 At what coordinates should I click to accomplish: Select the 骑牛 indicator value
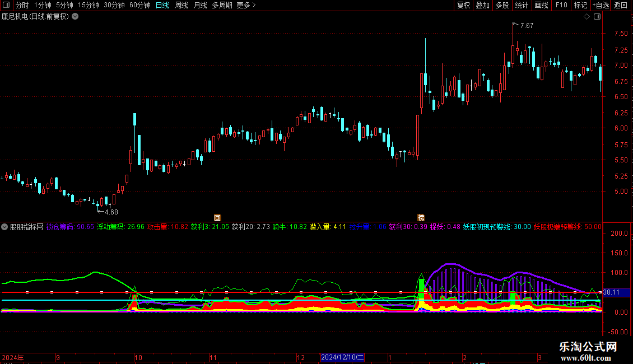290,227
